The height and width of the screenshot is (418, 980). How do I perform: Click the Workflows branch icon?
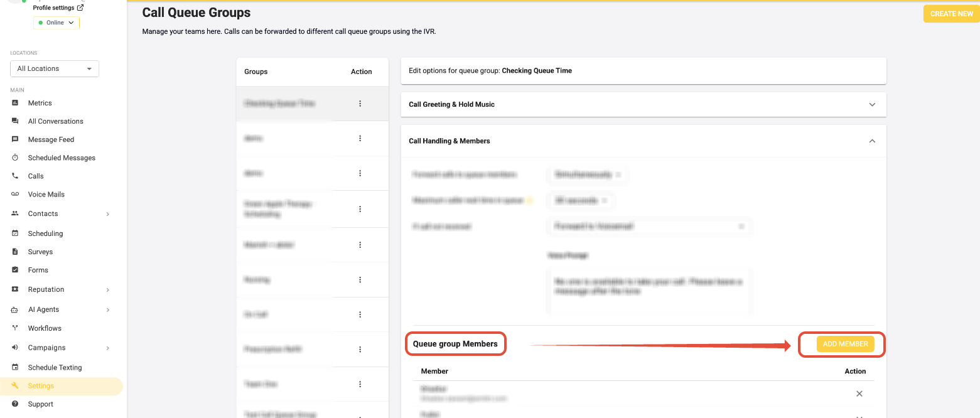pos(15,328)
